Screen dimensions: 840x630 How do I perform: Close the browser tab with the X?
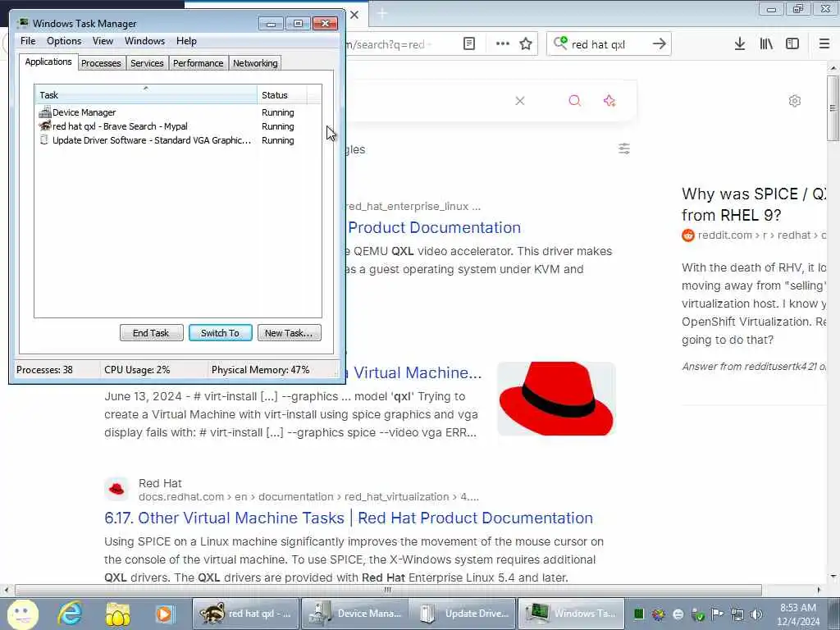coord(354,15)
